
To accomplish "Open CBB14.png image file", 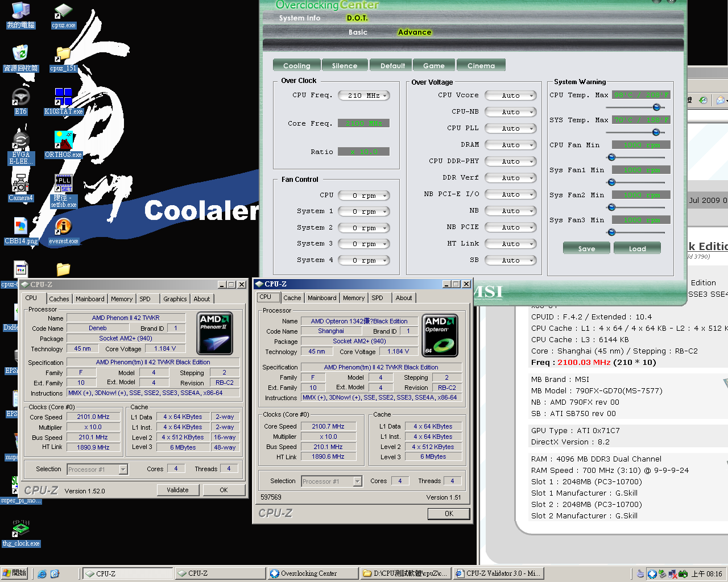I will point(21,231).
